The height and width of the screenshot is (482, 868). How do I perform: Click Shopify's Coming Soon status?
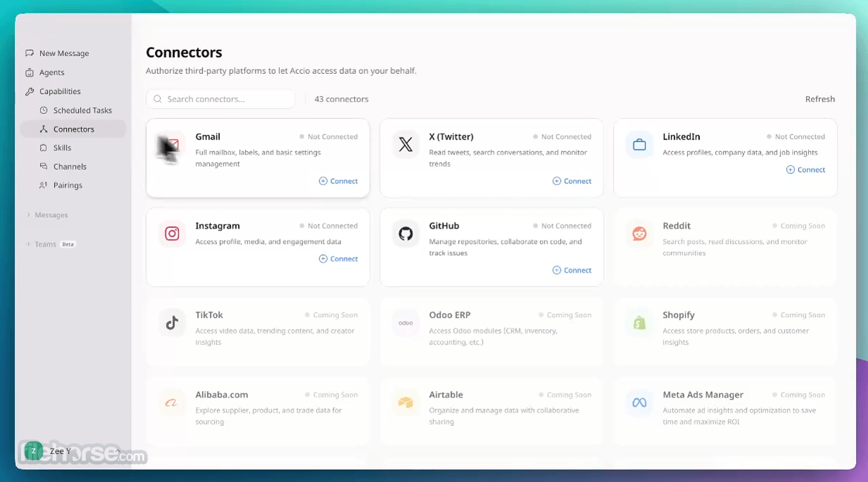798,315
